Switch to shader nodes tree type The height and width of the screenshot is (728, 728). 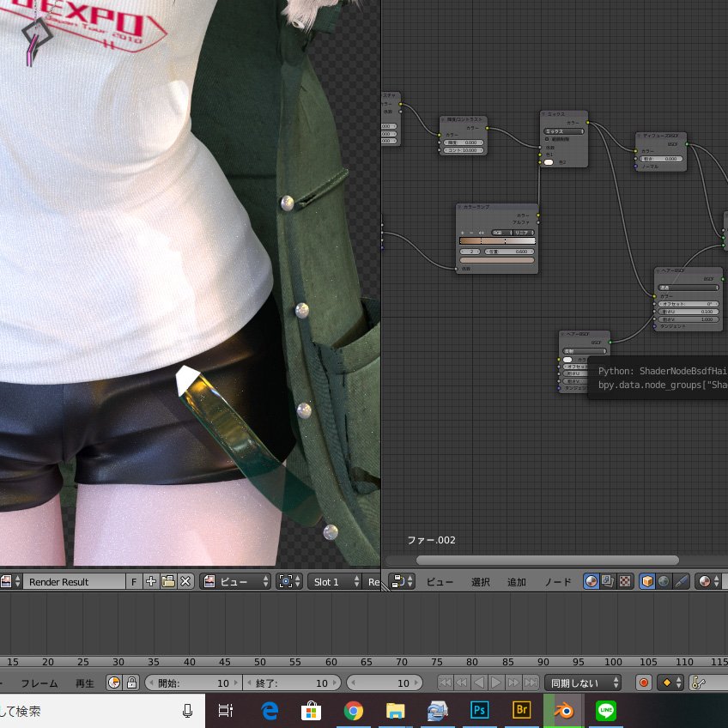pos(591,581)
